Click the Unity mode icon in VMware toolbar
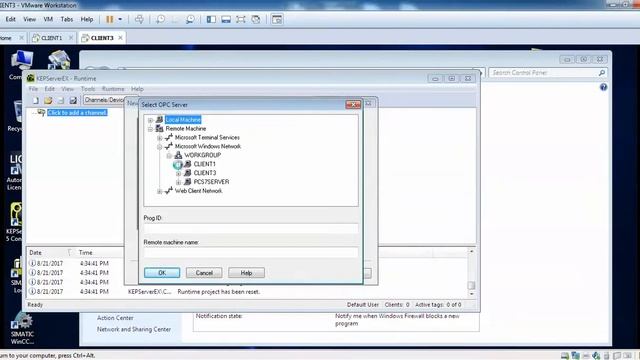The image size is (640, 360). 256,19
